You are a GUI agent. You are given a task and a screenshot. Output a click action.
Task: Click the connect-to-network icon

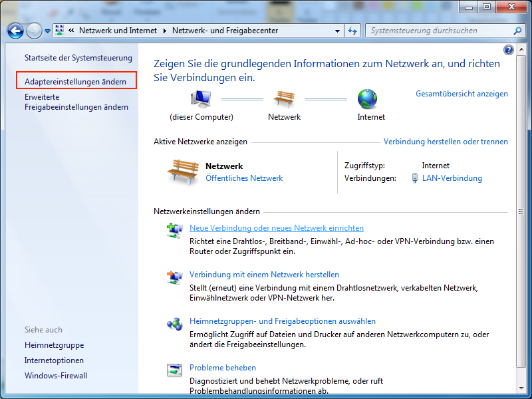coord(174,277)
